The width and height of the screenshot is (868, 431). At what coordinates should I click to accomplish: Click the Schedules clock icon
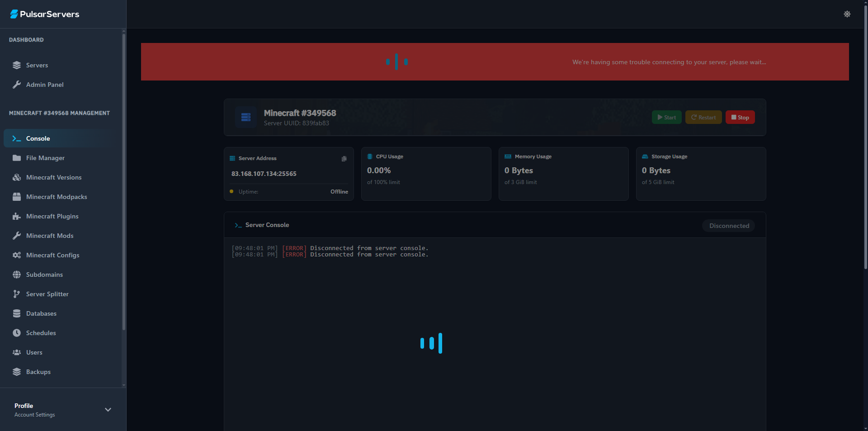point(17,333)
